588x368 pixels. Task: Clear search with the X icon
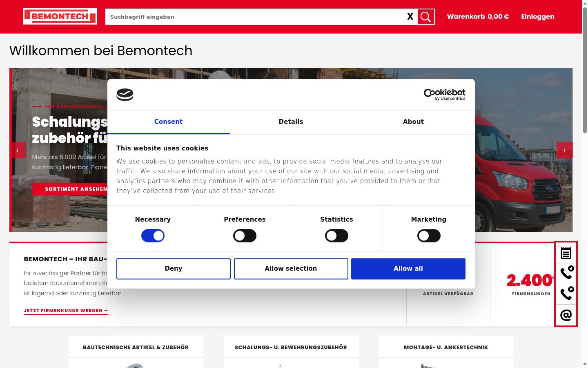pyautogui.click(x=410, y=17)
